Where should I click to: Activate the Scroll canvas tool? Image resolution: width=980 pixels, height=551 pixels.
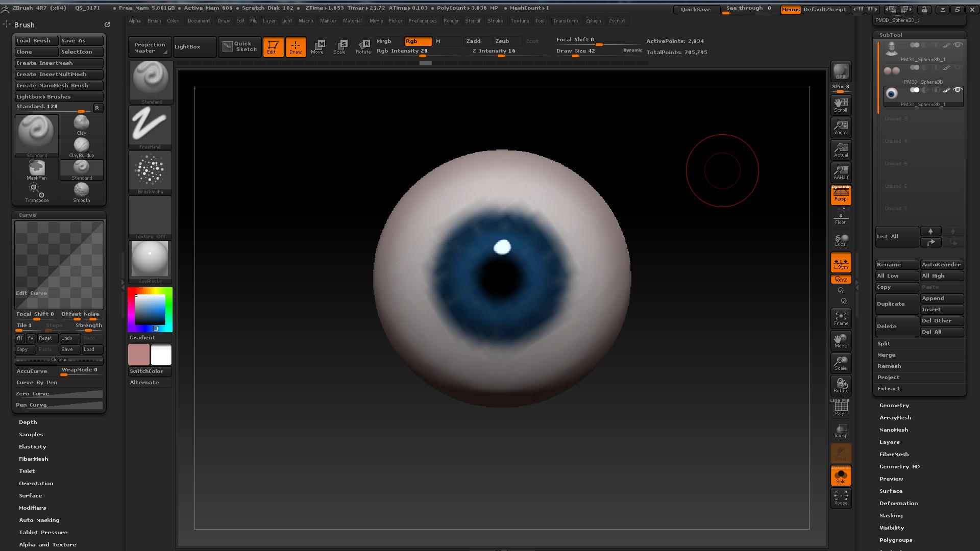pyautogui.click(x=841, y=105)
